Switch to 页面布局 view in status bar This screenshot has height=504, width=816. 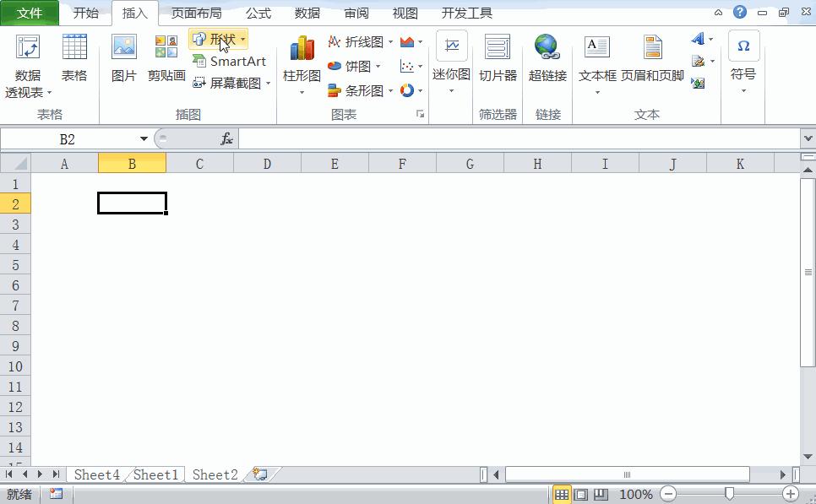pyautogui.click(x=580, y=494)
